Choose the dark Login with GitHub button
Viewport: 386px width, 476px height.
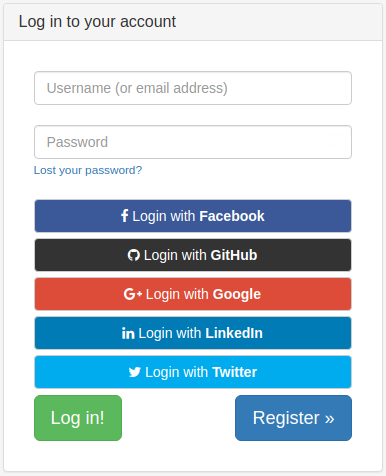tap(193, 255)
